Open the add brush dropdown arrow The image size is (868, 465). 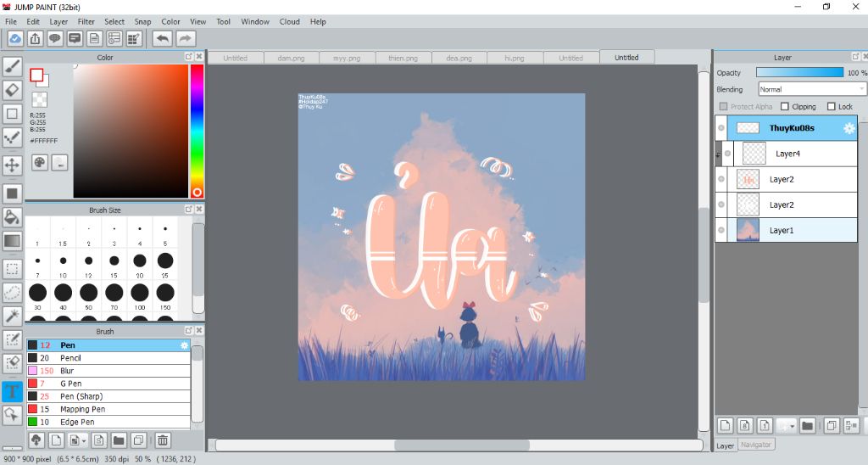pos(84,441)
